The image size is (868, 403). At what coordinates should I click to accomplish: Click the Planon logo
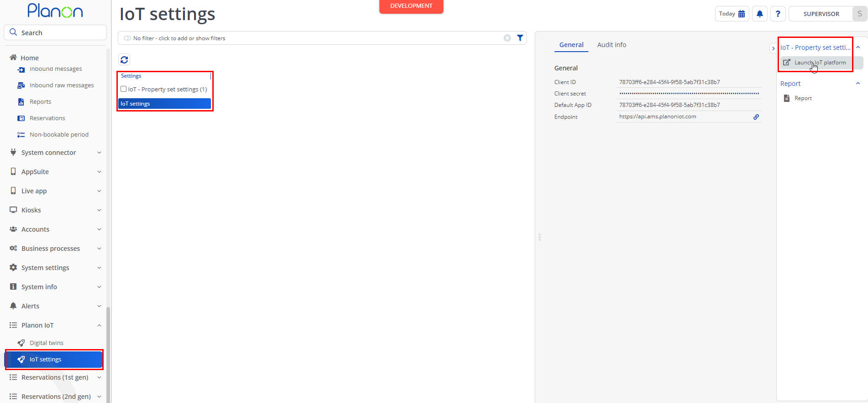pos(55,11)
